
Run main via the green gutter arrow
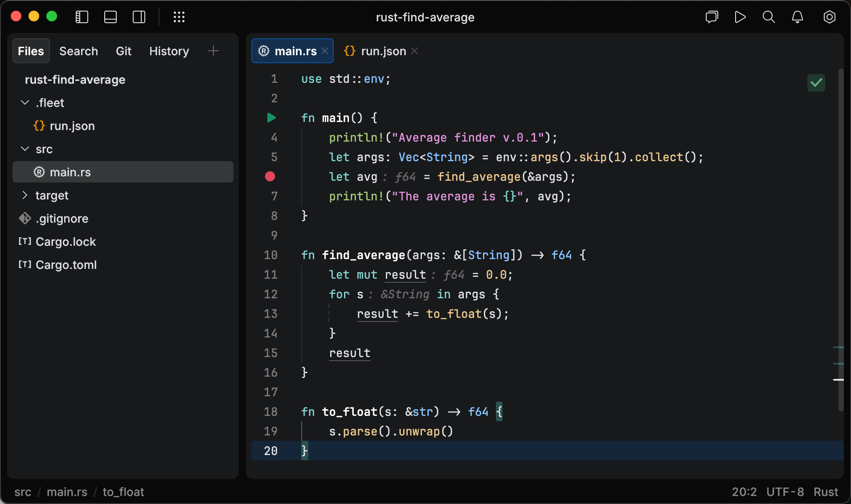coord(271,118)
